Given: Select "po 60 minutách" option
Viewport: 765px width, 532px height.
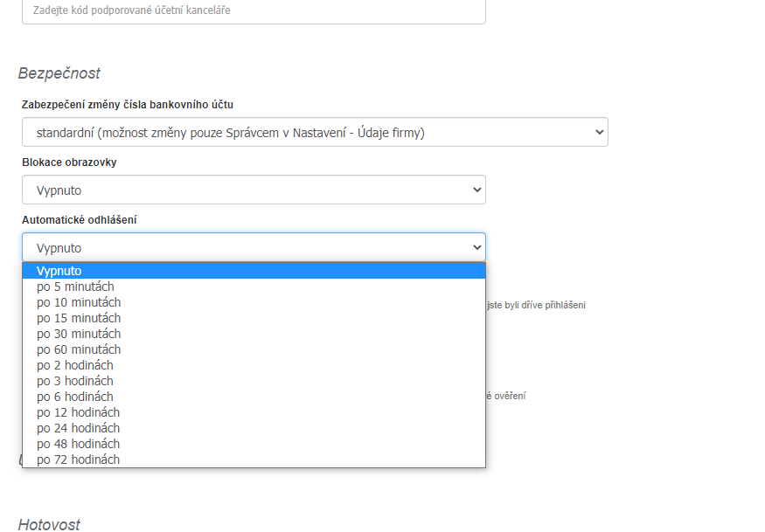Looking at the screenshot, I should 79,349.
